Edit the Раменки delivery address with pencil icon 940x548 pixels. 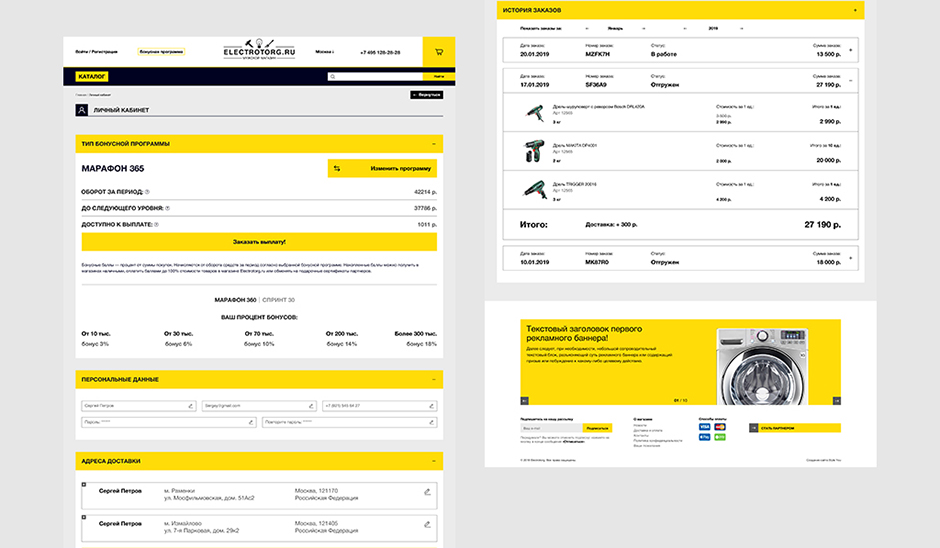tap(427, 492)
